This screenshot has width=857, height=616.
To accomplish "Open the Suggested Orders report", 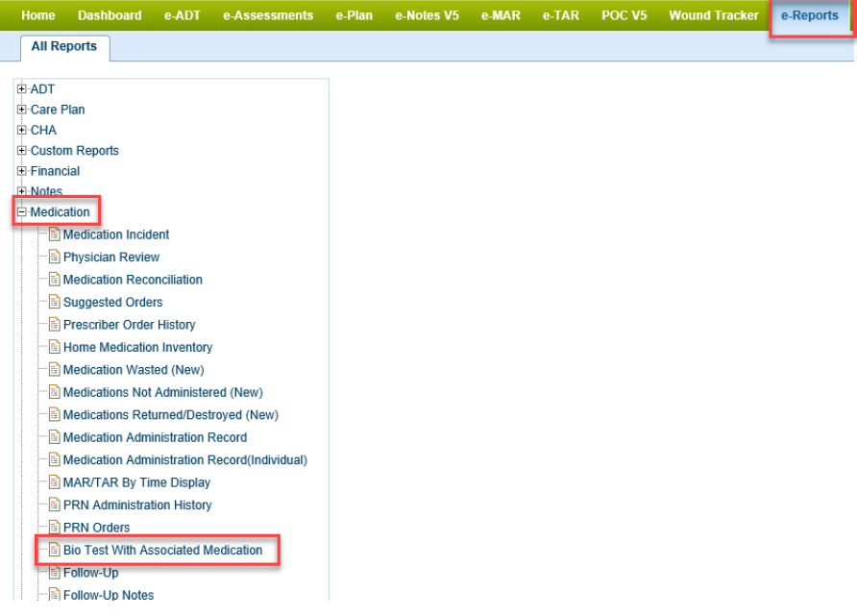I will point(113,302).
